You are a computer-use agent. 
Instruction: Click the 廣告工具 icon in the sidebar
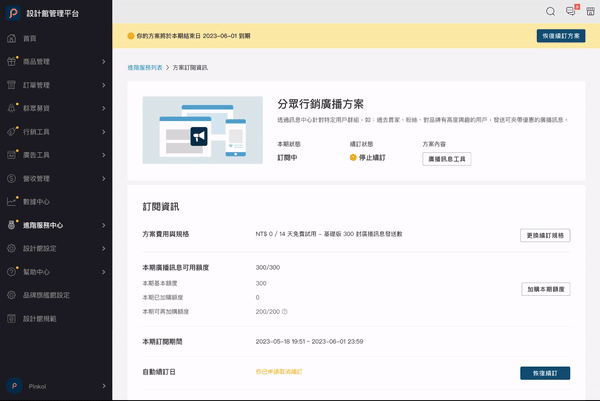coord(11,155)
